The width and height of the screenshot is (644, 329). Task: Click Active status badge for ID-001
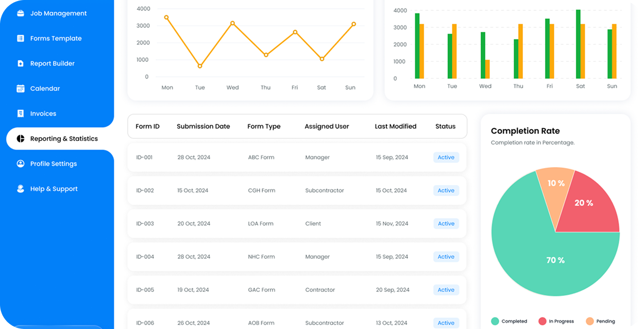coord(446,157)
